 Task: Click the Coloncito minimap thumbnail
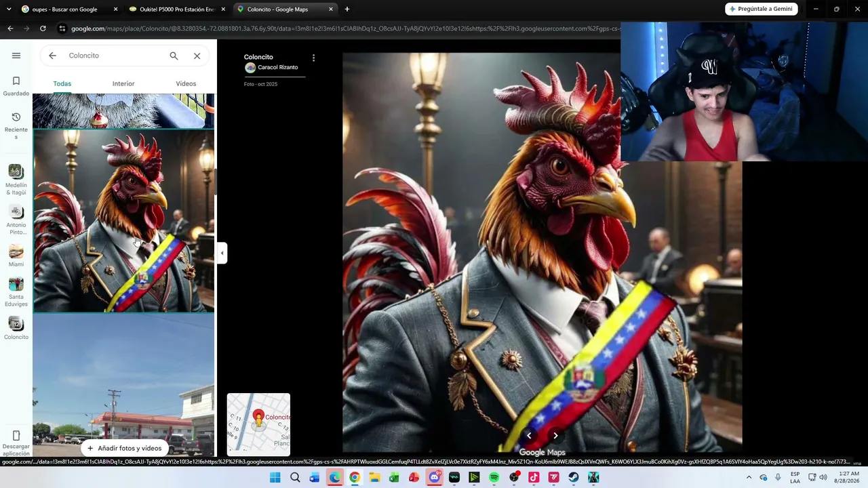pyautogui.click(x=258, y=424)
